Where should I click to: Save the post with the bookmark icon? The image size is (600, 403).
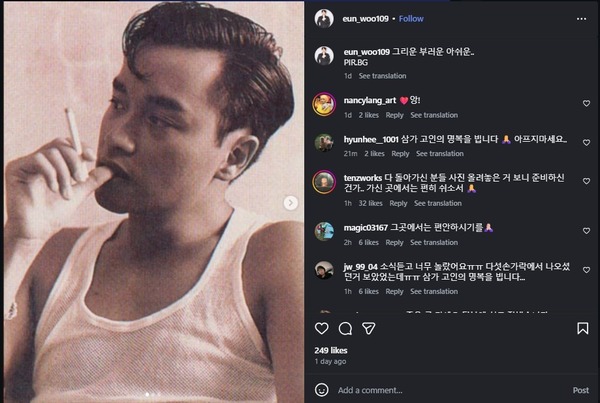584,328
